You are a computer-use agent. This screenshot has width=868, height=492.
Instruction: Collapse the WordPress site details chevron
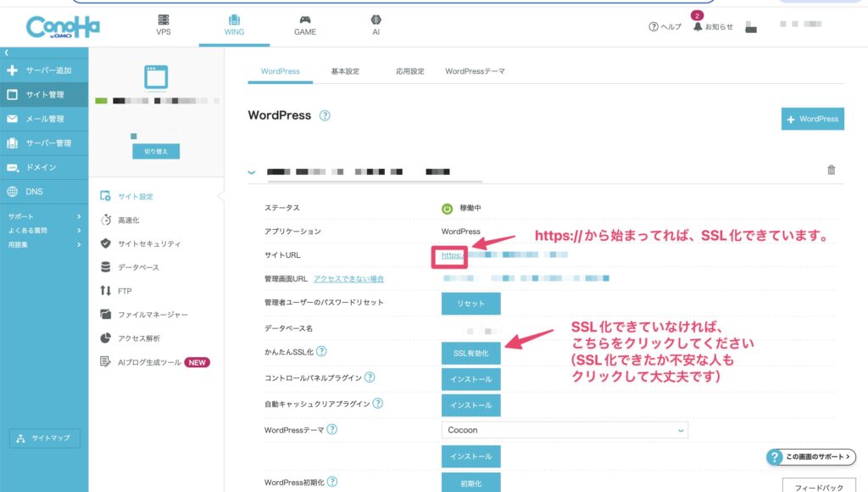point(252,172)
